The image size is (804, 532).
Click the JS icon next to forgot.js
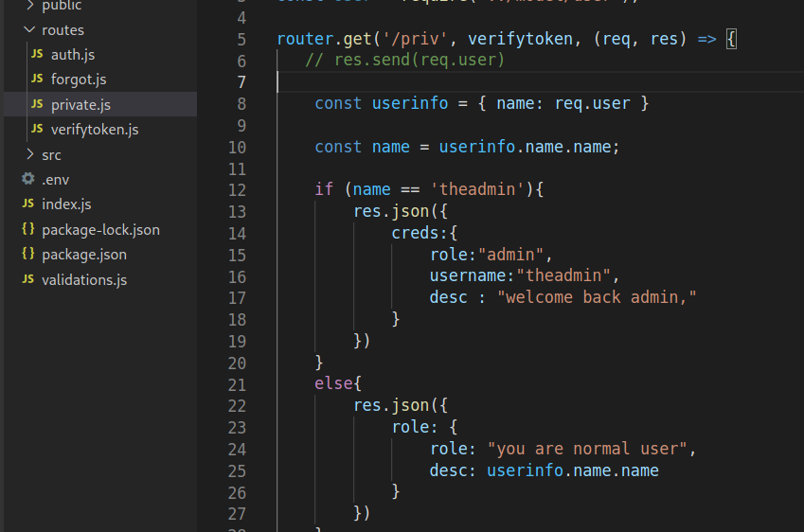point(37,80)
